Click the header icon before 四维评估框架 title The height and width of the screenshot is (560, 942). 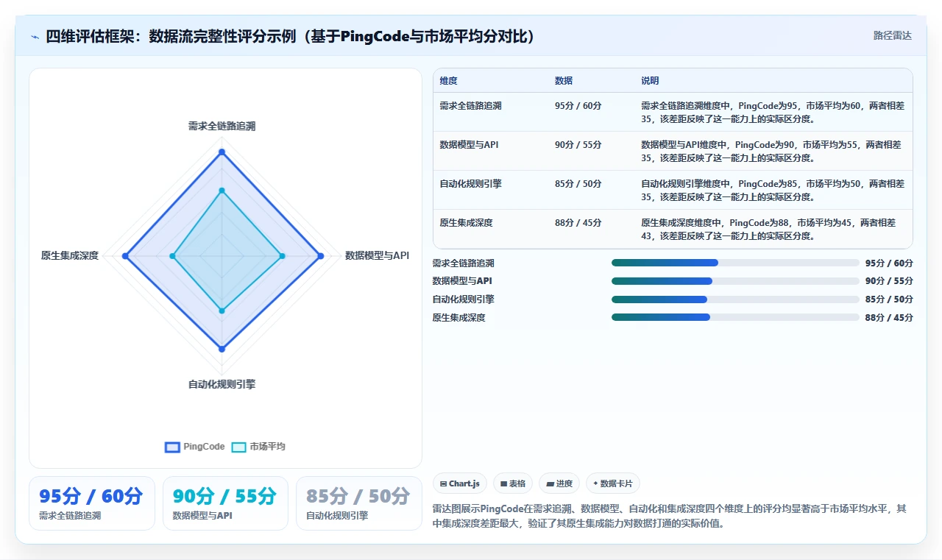(x=35, y=36)
